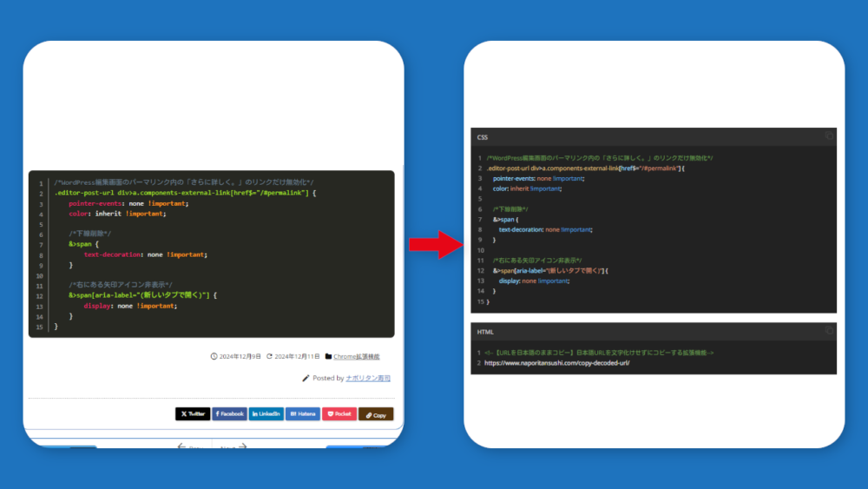The image size is (868, 489).
Task: Click the .editor-post-url selector in the CSS-labeled block
Action: [586, 169]
